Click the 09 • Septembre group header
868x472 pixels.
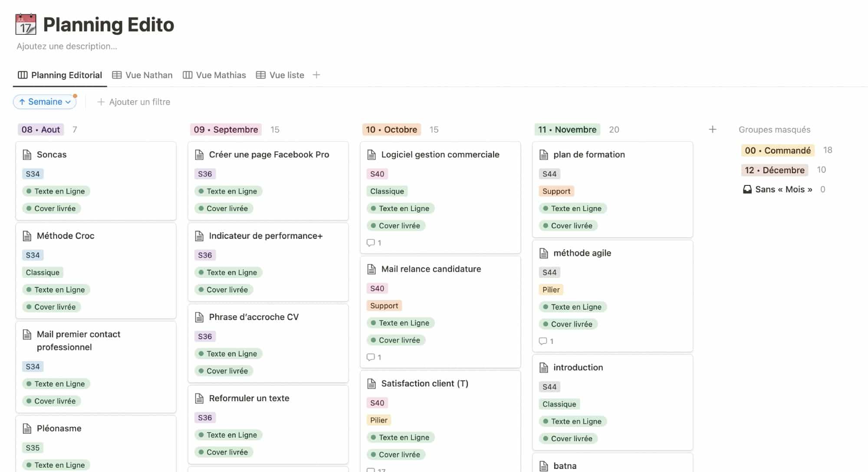pyautogui.click(x=226, y=129)
